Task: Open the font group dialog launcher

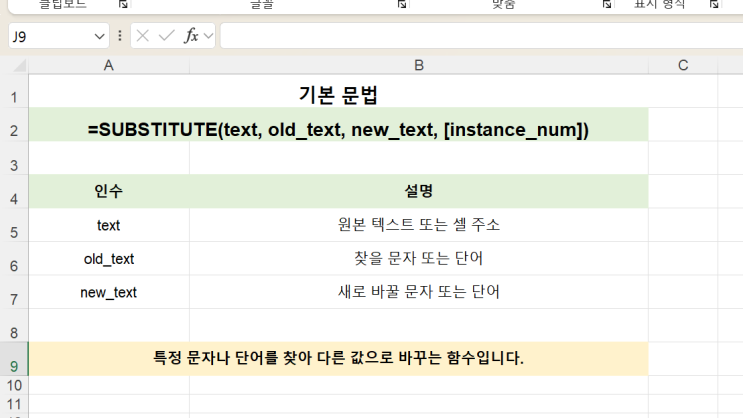Action: point(402,4)
